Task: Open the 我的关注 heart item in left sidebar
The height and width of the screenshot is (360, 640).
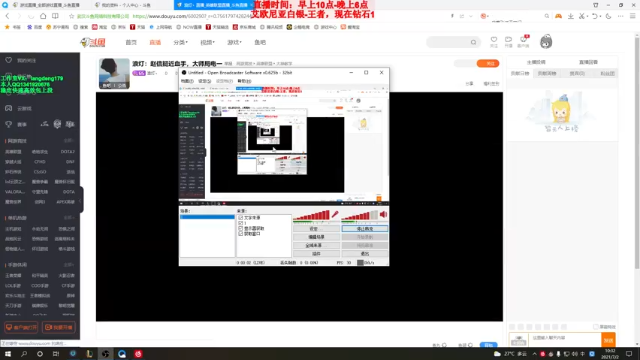Action: tap(21, 60)
